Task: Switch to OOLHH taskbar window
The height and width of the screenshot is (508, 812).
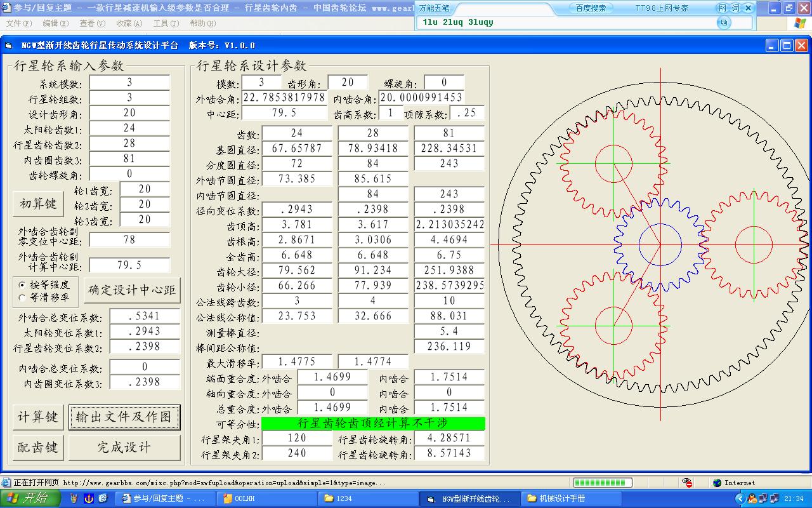Action: click(x=268, y=498)
